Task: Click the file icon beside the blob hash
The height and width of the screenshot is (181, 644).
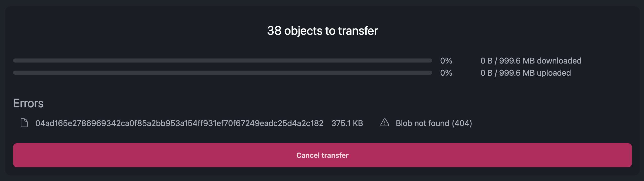Action: [24, 123]
